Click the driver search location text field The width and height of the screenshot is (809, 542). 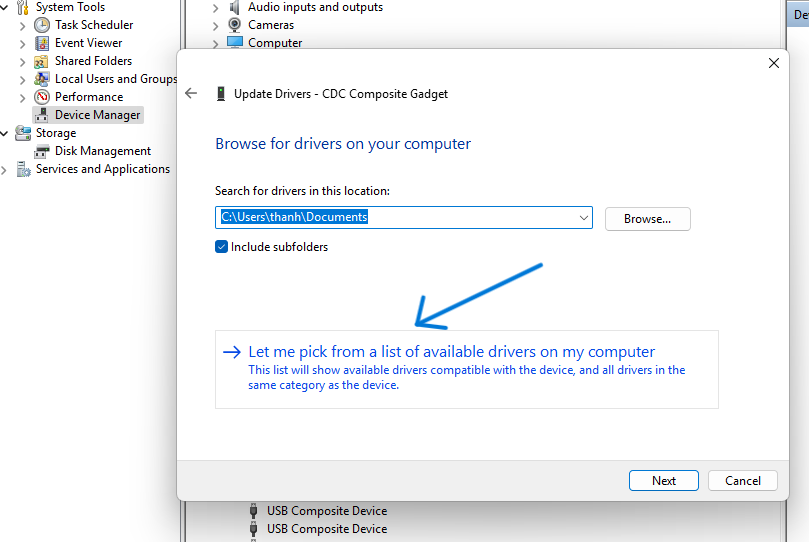395,218
